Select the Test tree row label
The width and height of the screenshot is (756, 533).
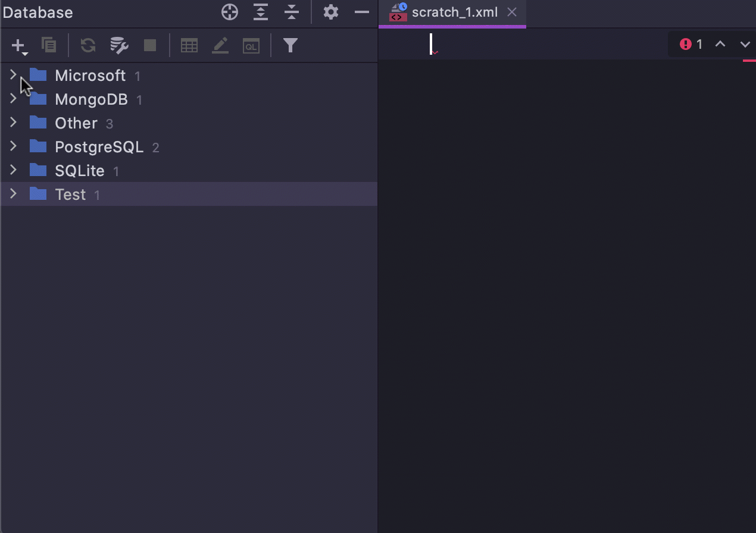coord(70,195)
